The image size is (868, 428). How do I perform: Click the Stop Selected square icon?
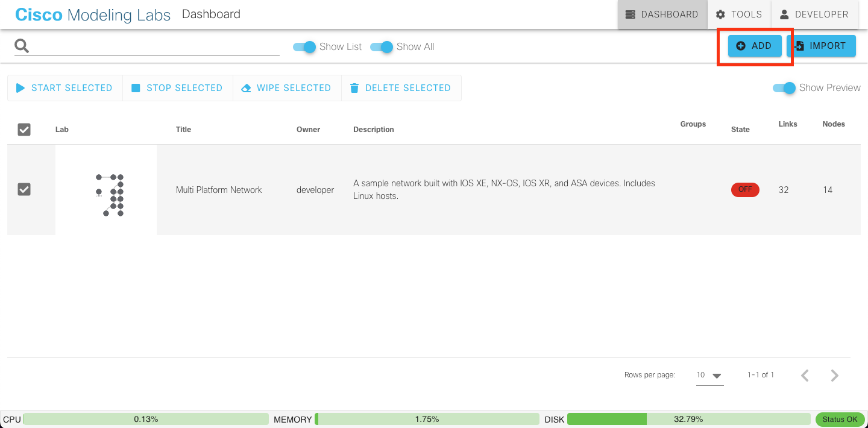point(136,88)
